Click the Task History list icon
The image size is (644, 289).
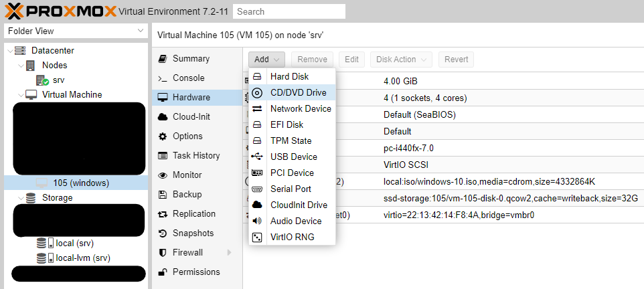point(163,156)
